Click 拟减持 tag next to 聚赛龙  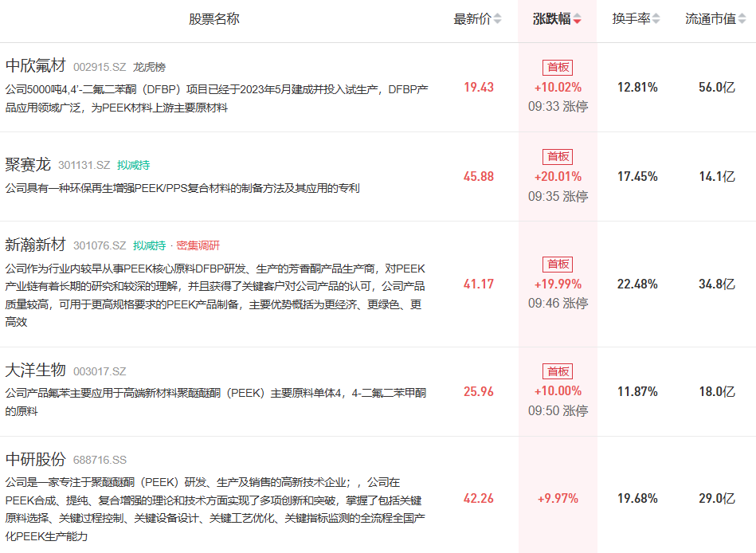tap(134, 166)
